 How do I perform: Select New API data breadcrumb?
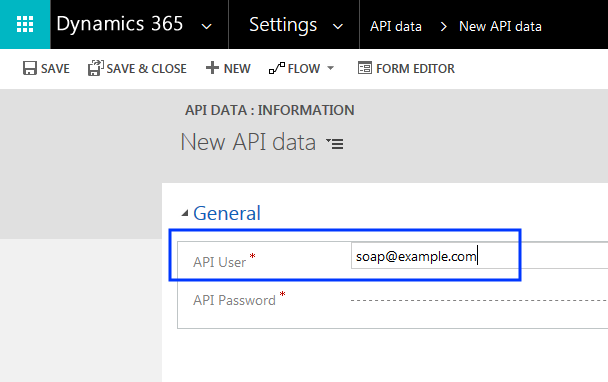click(500, 26)
